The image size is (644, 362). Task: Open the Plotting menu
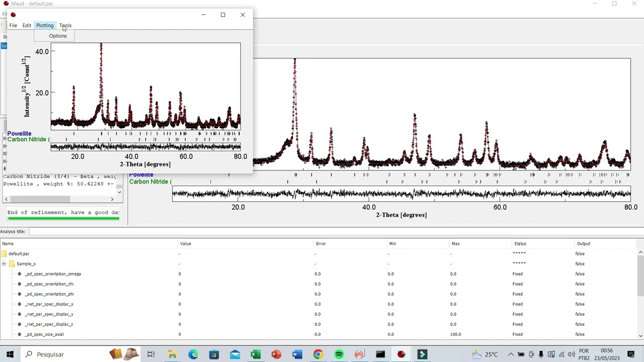(45, 25)
